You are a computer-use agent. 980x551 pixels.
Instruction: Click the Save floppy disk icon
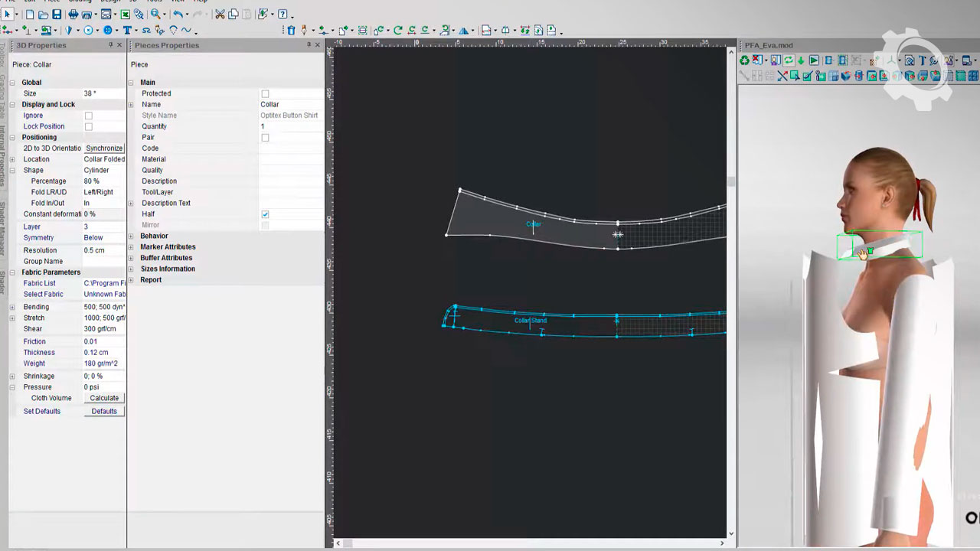click(57, 15)
